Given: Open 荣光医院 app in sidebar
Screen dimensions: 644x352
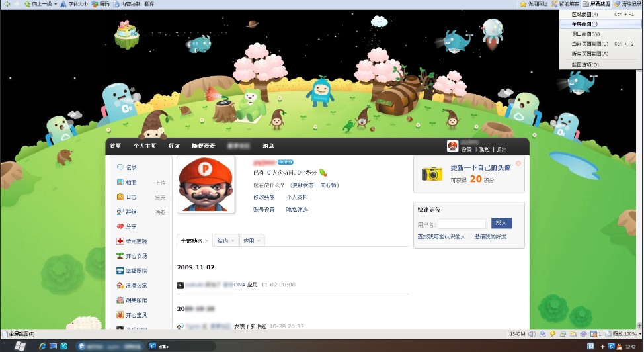Looking at the screenshot, I should [136, 242].
